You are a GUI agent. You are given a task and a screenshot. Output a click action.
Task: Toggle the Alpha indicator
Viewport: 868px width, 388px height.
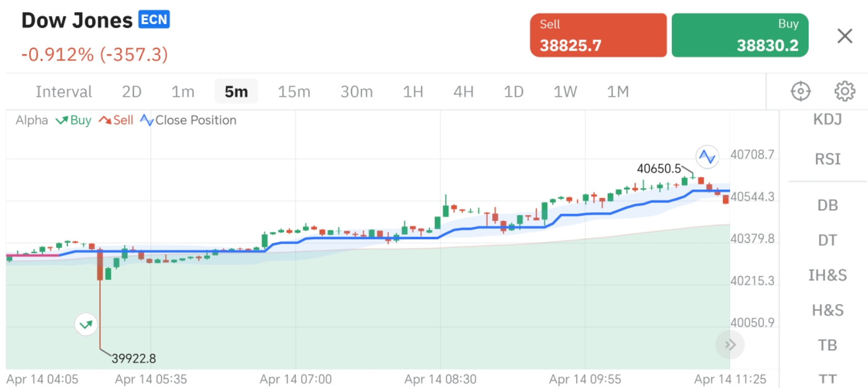pyautogui.click(x=31, y=120)
